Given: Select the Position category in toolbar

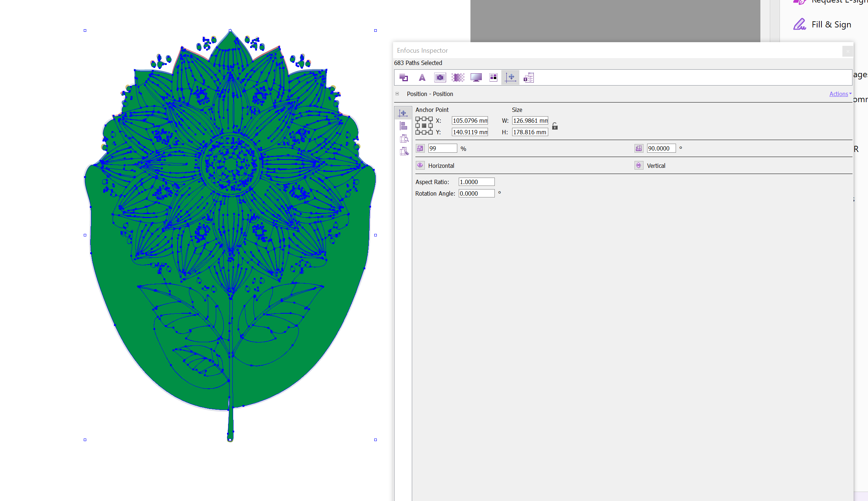Looking at the screenshot, I should click(510, 77).
